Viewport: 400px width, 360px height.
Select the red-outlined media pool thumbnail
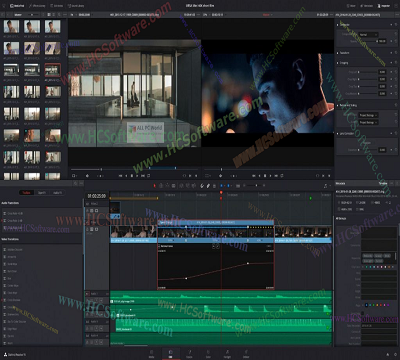click(53, 70)
